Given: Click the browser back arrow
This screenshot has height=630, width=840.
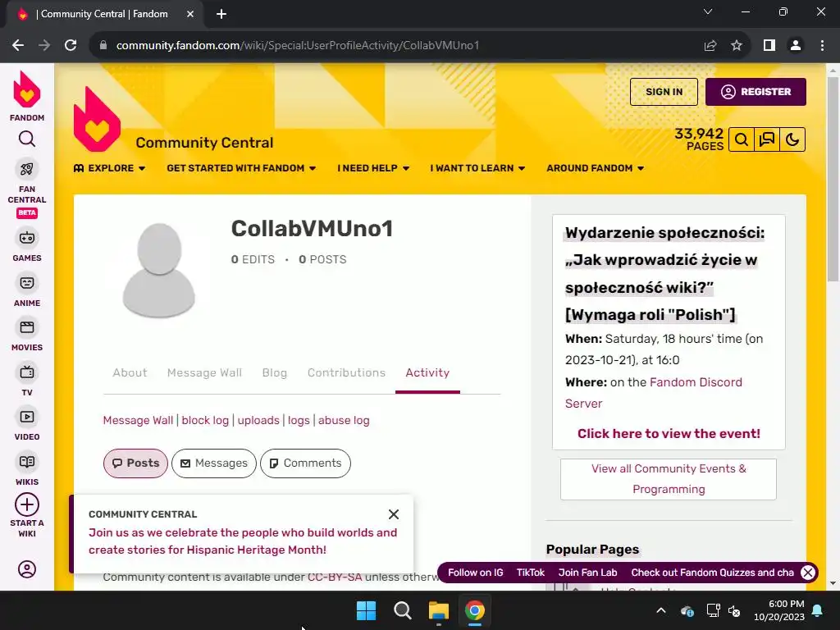Looking at the screenshot, I should tap(18, 46).
